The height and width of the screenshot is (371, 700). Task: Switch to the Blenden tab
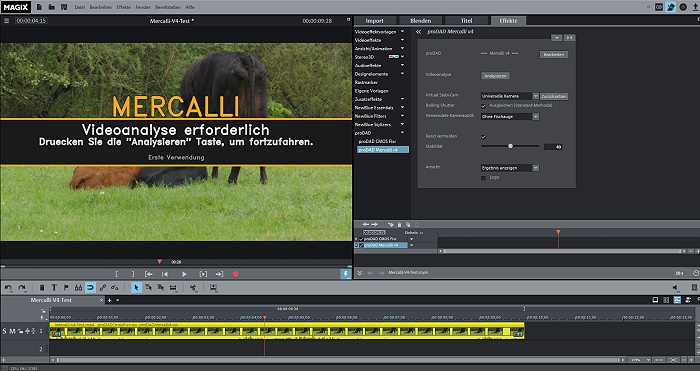click(421, 21)
